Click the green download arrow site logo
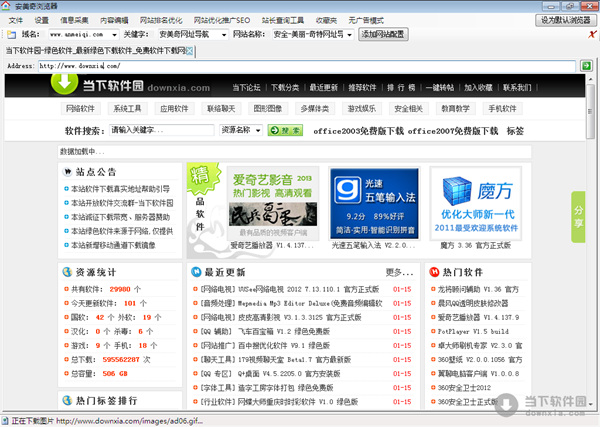 click(64, 83)
